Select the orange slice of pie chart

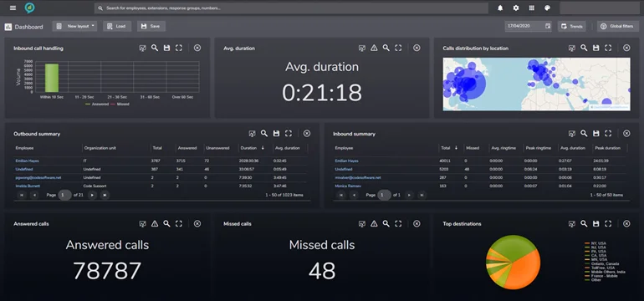(524, 269)
